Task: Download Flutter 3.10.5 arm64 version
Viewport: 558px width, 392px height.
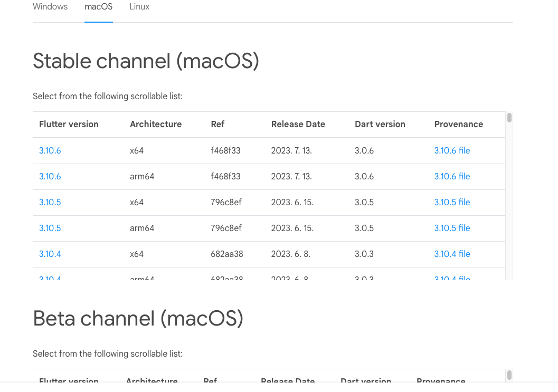Action: click(x=50, y=228)
